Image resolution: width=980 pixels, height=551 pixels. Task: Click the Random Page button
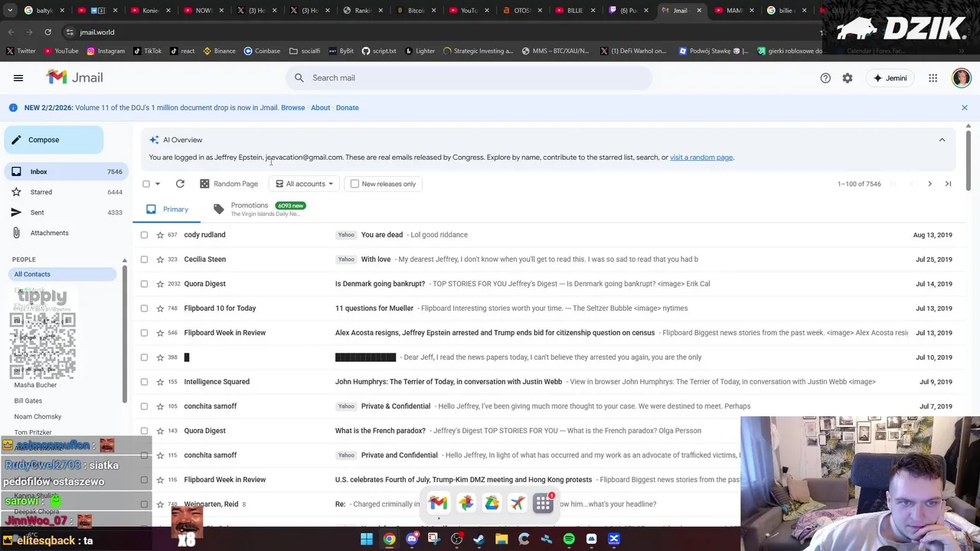point(229,184)
